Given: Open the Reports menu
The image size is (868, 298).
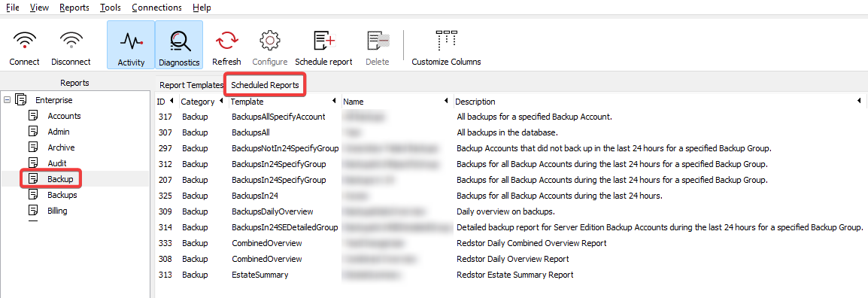Looking at the screenshot, I should tap(74, 8).
